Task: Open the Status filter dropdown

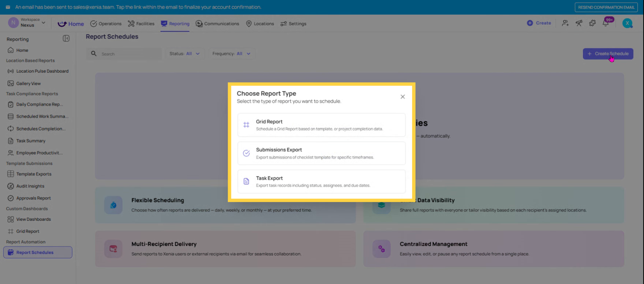Action: tap(184, 54)
